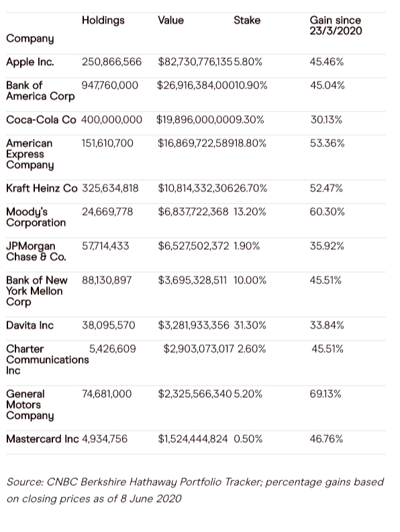This screenshot has height=532, width=400.
Task: Click the Company column header
Action: tap(30, 39)
